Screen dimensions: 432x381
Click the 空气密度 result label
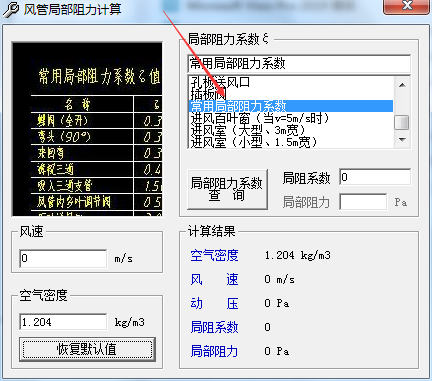[x=214, y=255]
